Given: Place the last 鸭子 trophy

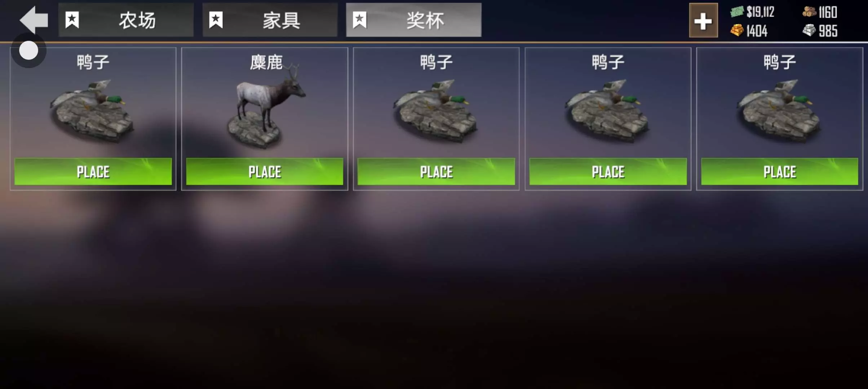Looking at the screenshot, I should (780, 172).
